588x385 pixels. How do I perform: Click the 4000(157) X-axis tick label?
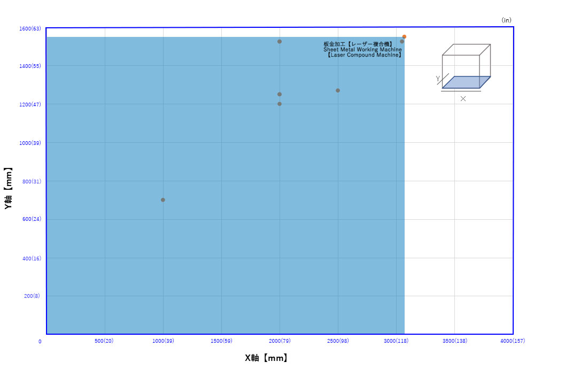click(x=512, y=341)
